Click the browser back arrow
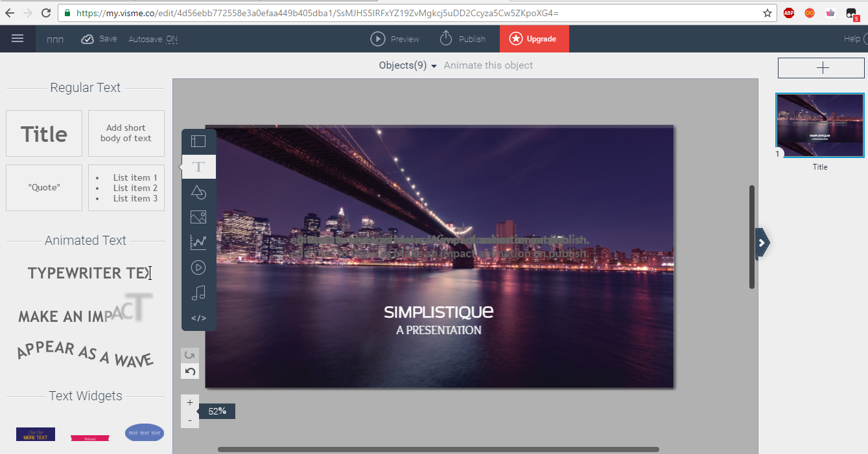868x454 pixels. (x=10, y=13)
